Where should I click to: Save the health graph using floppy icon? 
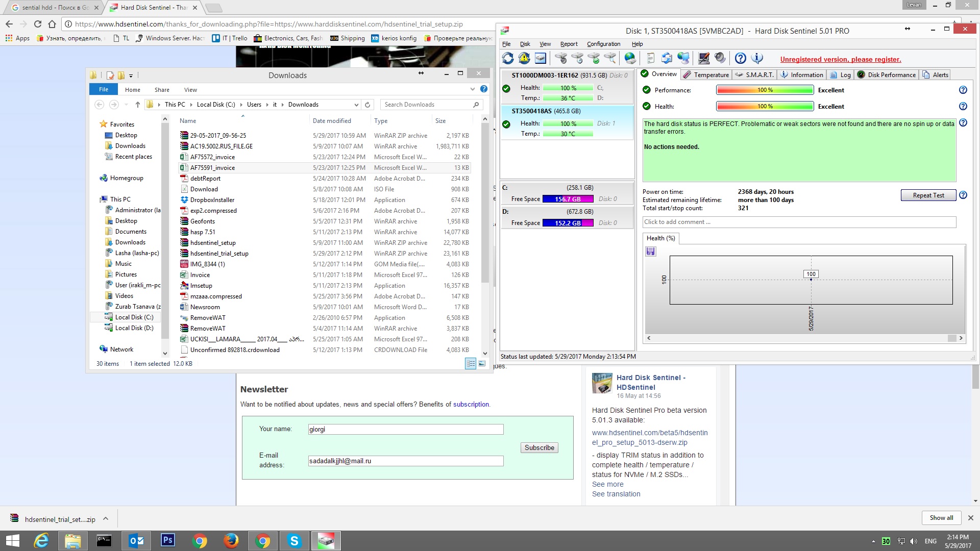point(651,252)
